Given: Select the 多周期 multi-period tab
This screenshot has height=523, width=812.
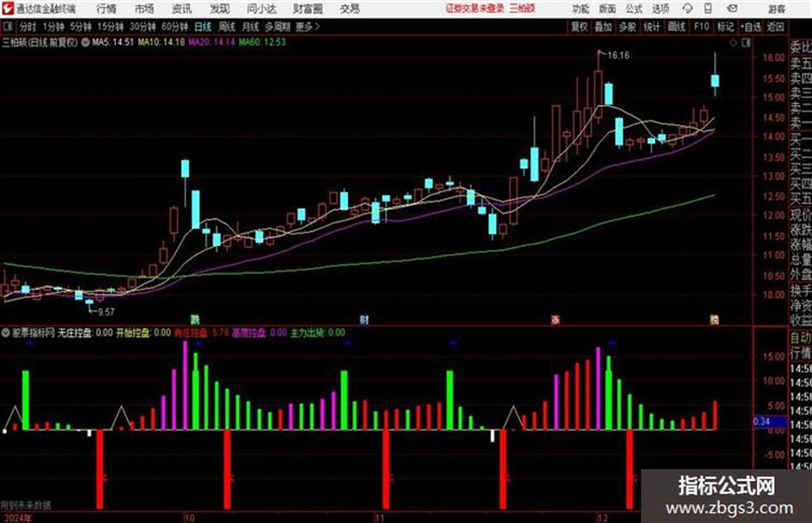Looking at the screenshot, I should point(278,27).
